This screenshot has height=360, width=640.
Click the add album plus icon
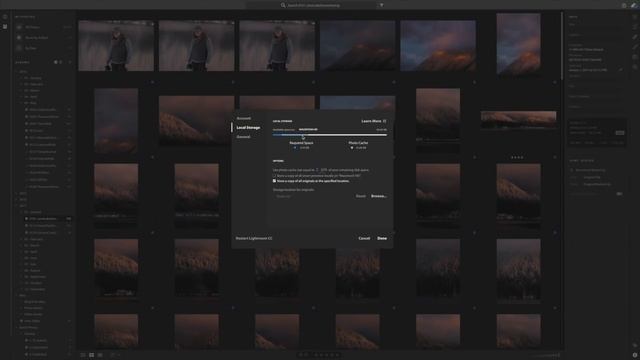(70, 62)
